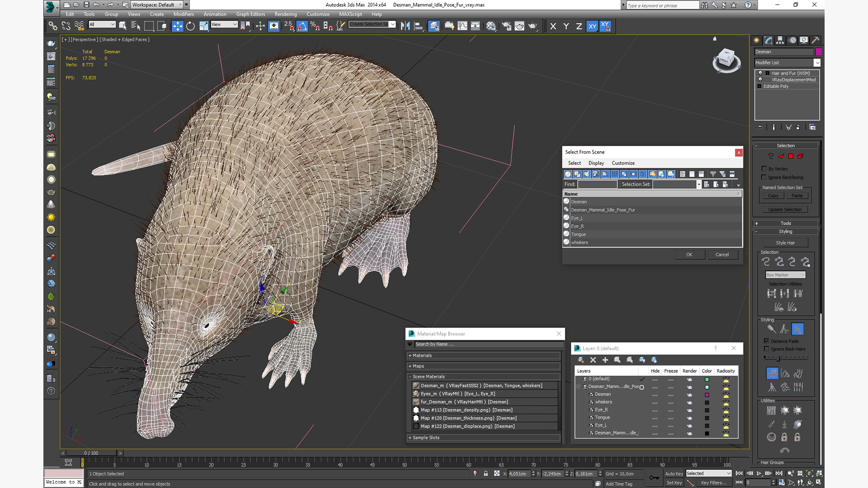Viewport: 868px width, 488px height.
Task: Choose the Rectangular Selection Region tool
Action: click(x=149, y=26)
